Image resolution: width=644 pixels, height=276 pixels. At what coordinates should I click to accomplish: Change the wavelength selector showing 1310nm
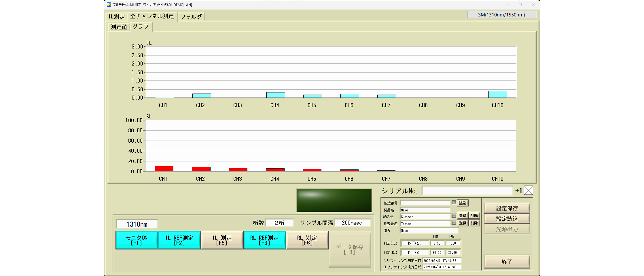[137, 224]
